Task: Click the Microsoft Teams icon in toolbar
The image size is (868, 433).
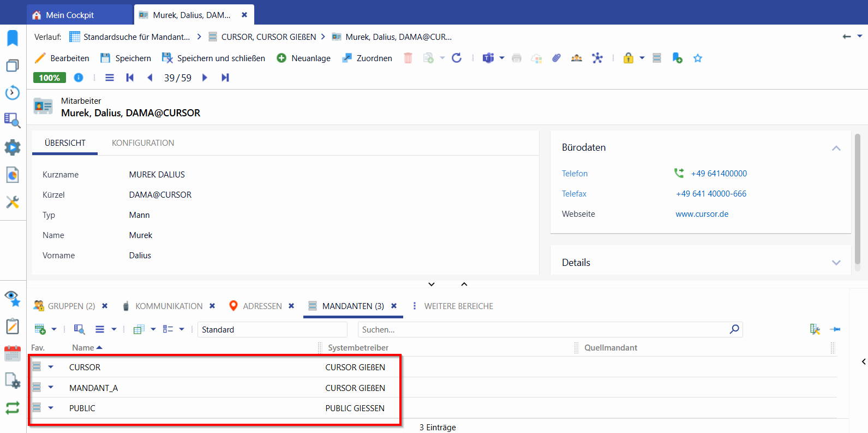Action: [488, 58]
